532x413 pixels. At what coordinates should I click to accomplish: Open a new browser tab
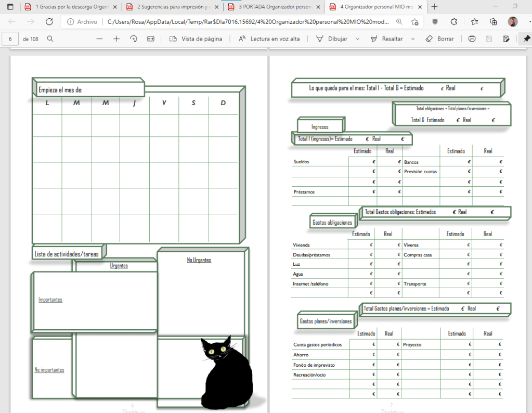tap(434, 7)
